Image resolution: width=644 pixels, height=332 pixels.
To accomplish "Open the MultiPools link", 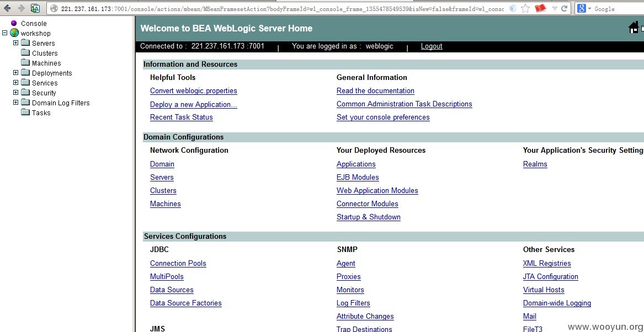I will click(167, 277).
